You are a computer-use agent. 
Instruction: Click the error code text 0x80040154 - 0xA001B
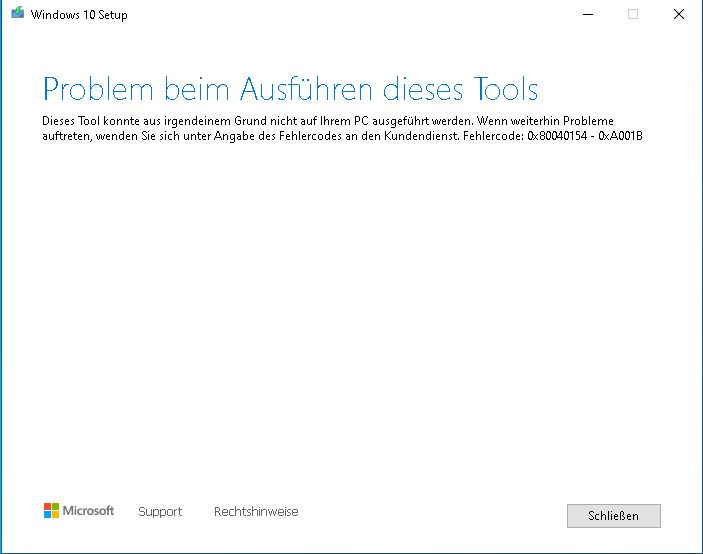585,136
